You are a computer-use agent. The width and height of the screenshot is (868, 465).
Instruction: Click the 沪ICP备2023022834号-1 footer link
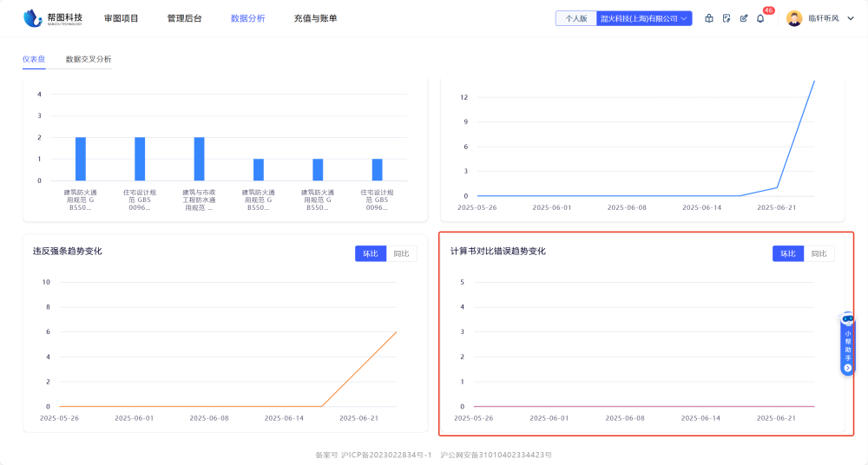[386, 455]
